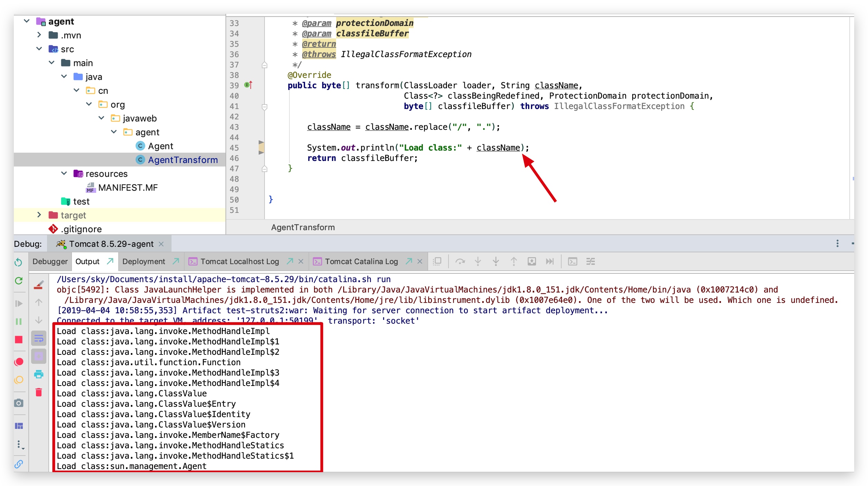This screenshot has width=868, height=486.
Task: Toggle the Soft-Wrap console button
Action: [39, 338]
